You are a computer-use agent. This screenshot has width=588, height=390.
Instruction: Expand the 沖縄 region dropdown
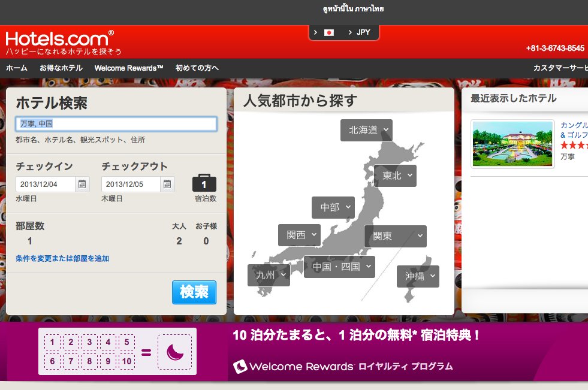tap(418, 276)
